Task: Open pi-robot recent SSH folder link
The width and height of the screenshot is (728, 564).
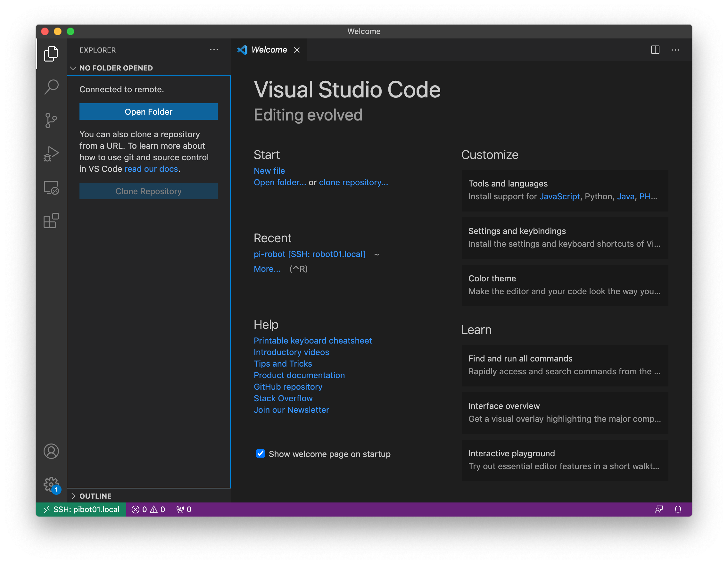Action: pyautogui.click(x=310, y=254)
